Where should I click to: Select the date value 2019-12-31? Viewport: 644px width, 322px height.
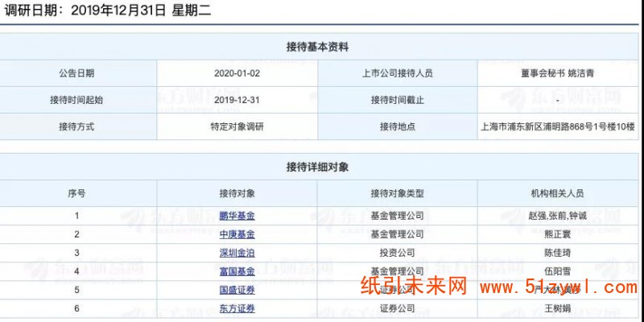click(x=237, y=100)
